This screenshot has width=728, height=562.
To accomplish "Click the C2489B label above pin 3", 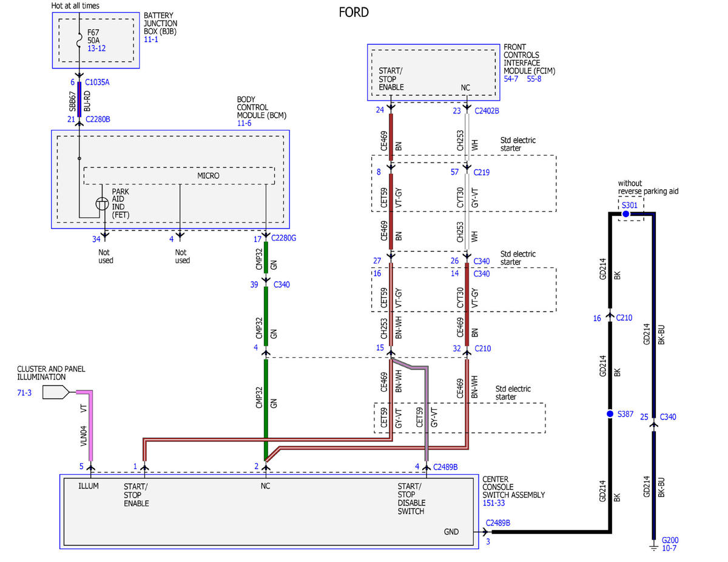I will (x=498, y=522).
